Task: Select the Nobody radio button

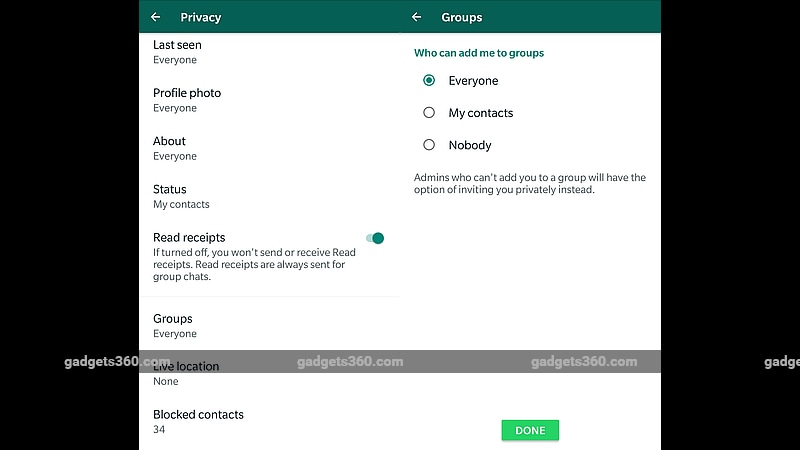Action: [x=429, y=145]
